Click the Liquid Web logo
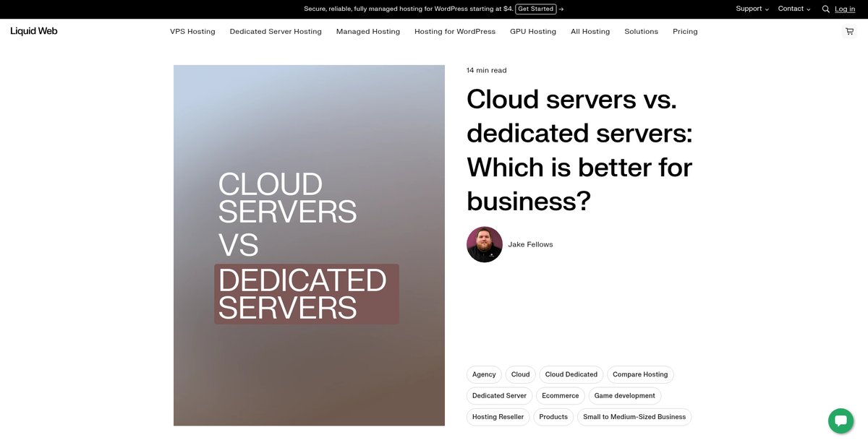The height and width of the screenshot is (448, 868). (x=34, y=31)
